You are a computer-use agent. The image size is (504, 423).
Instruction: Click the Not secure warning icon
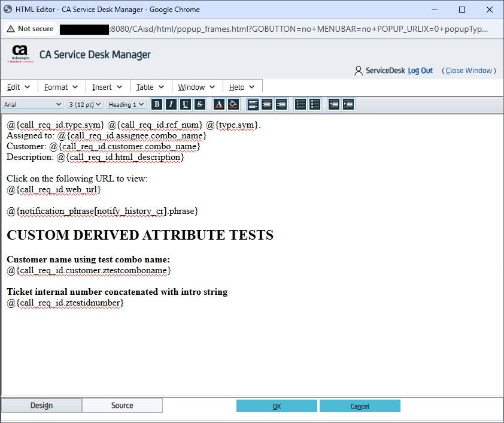(x=11, y=29)
